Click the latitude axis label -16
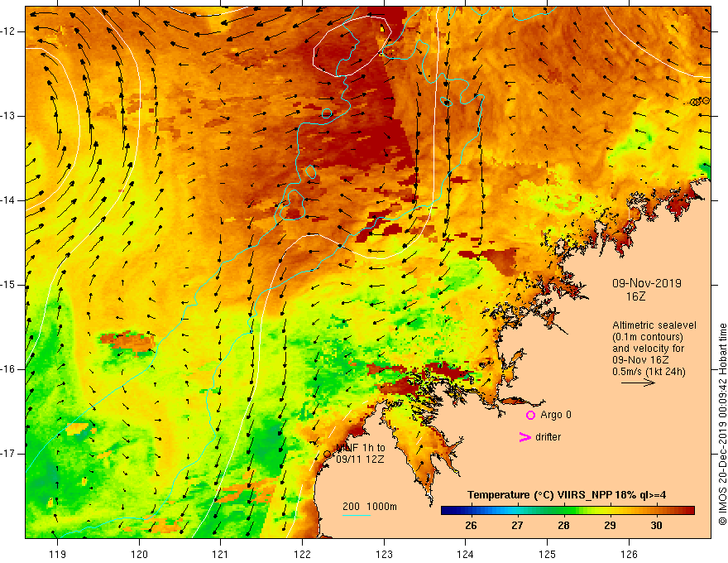The width and height of the screenshot is (728, 563). coord(9,369)
